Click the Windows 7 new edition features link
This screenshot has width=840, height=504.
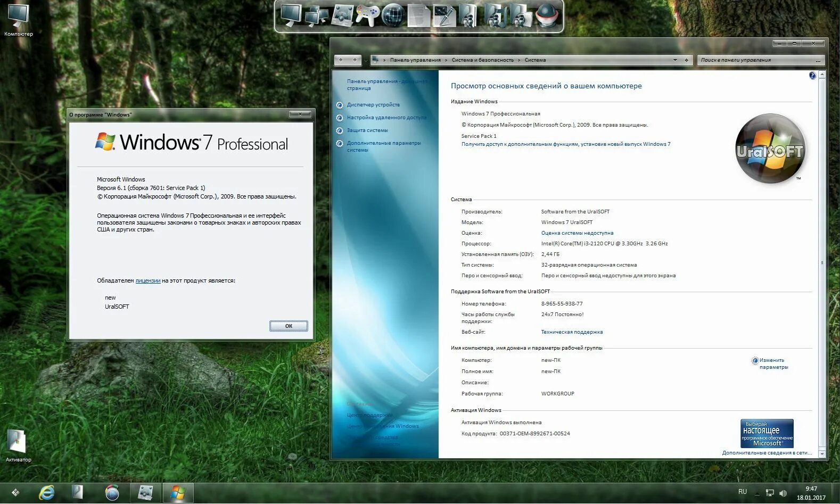(x=566, y=144)
